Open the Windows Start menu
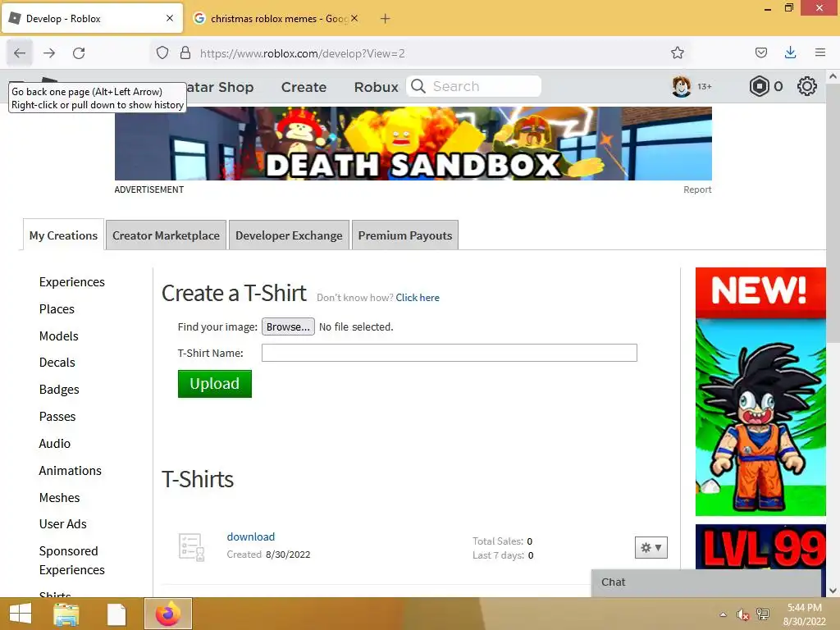 21,614
